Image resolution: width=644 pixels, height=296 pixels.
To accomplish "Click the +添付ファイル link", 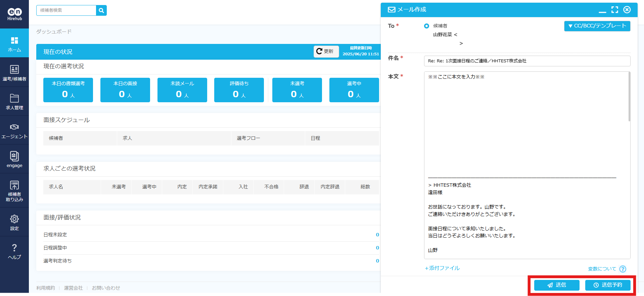I will [442, 268].
